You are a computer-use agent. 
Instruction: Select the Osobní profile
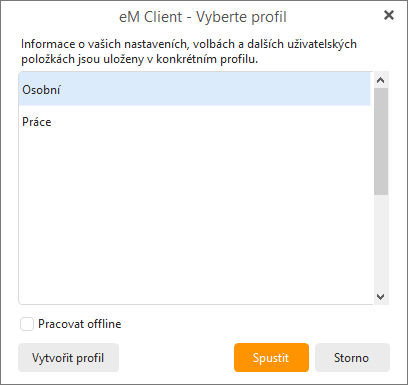click(195, 90)
